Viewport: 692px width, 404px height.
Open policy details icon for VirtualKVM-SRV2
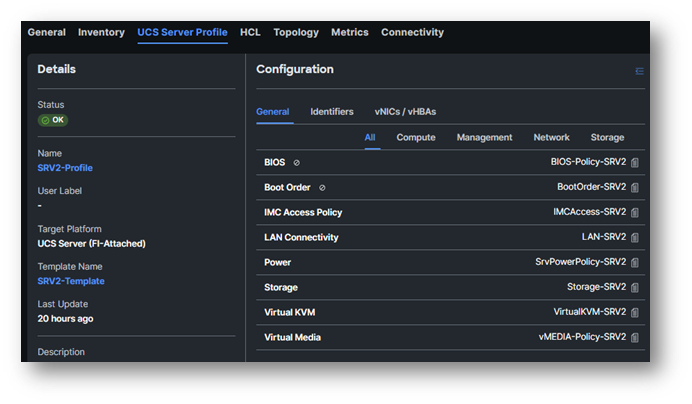[635, 313]
